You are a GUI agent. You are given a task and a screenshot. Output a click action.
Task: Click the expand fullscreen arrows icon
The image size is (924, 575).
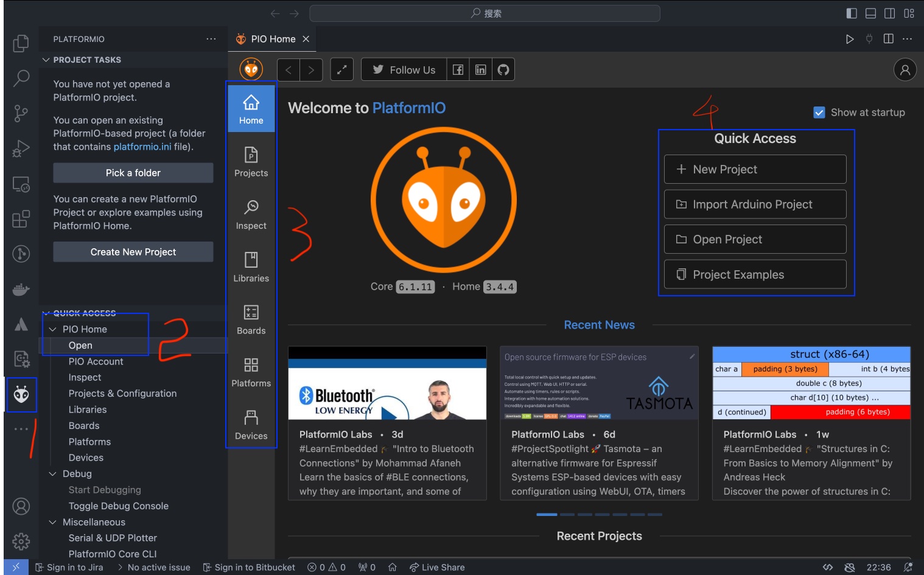(341, 69)
